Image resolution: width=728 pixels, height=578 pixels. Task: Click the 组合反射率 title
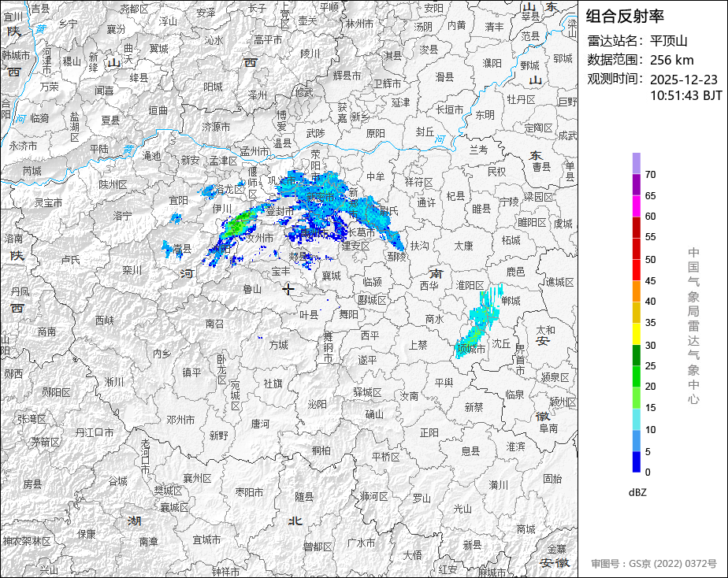pyautogui.click(x=625, y=17)
